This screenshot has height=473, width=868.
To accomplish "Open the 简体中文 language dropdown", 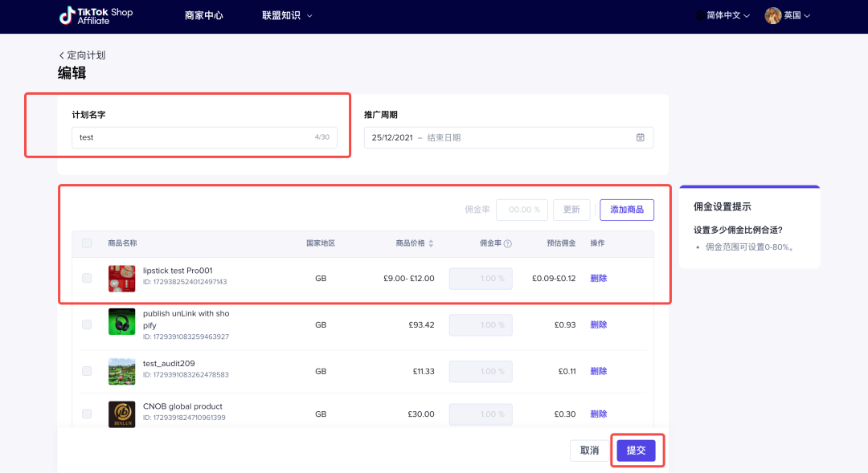I will point(727,16).
